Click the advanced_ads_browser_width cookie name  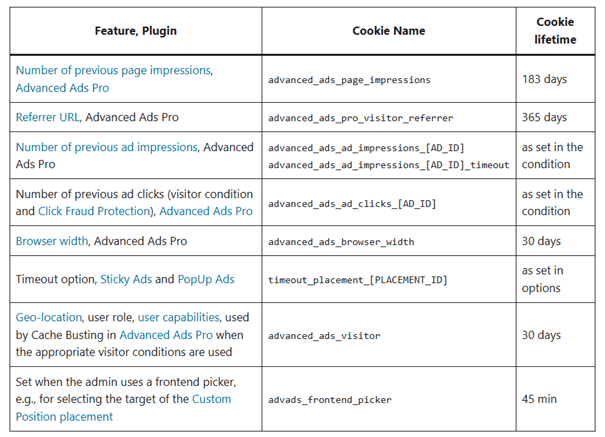click(x=341, y=241)
